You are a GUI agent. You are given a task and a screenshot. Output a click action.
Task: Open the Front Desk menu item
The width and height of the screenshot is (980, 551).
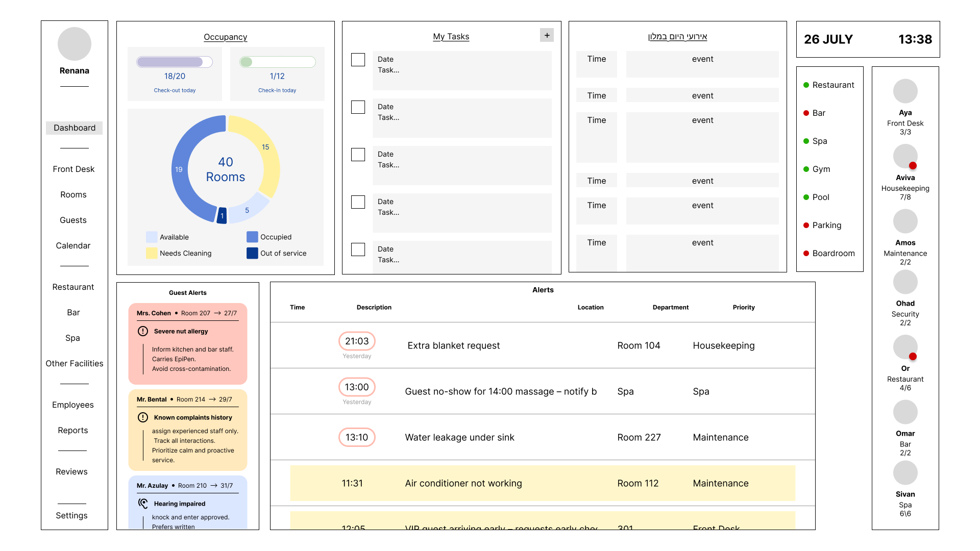click(73, 169)
